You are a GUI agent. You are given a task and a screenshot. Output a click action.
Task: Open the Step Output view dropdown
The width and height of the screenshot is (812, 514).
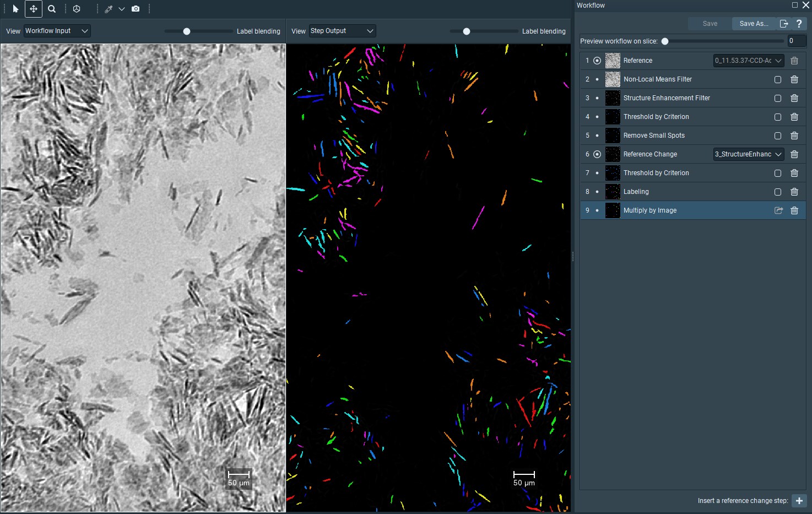pyautogui.click(x=342, y=31)
